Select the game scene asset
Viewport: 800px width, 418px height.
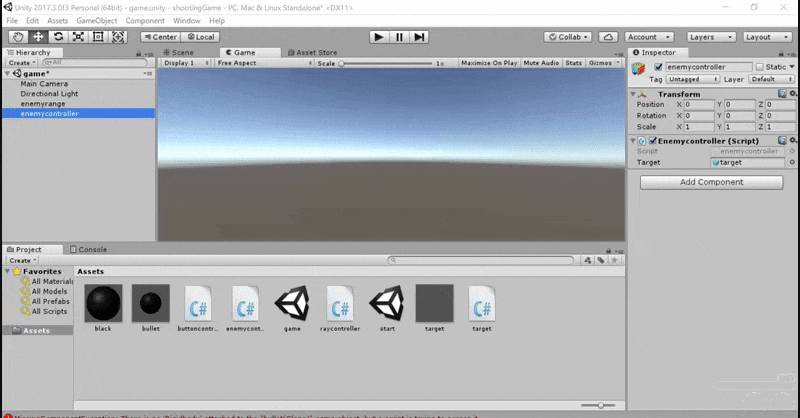click(292, 303)
